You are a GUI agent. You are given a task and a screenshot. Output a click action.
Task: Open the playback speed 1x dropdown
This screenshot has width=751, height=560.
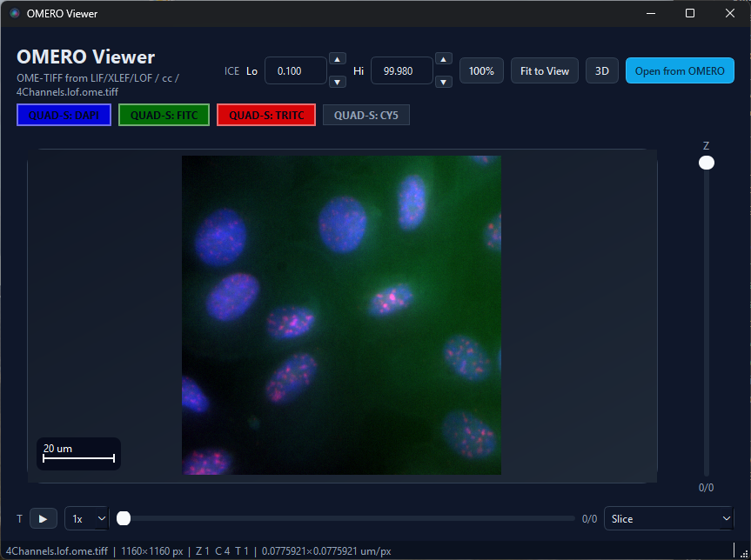pyautogui.click(x=86, y=518)
